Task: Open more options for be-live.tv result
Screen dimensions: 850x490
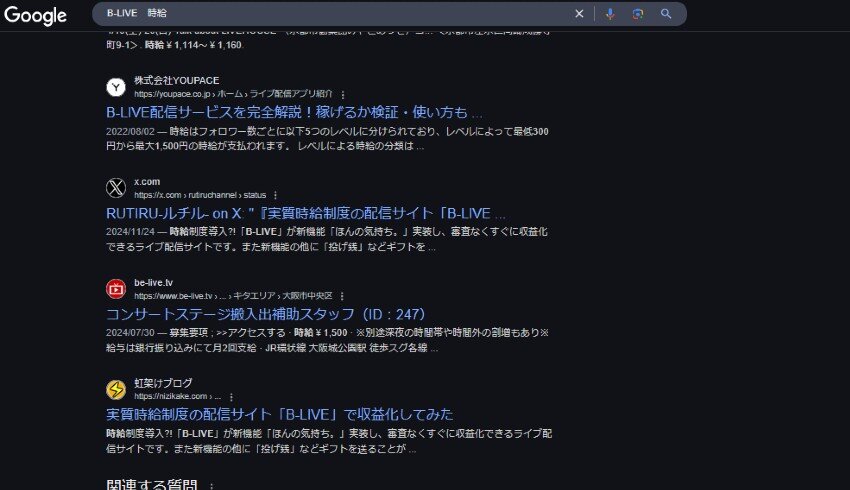Action: pos(342,296)
